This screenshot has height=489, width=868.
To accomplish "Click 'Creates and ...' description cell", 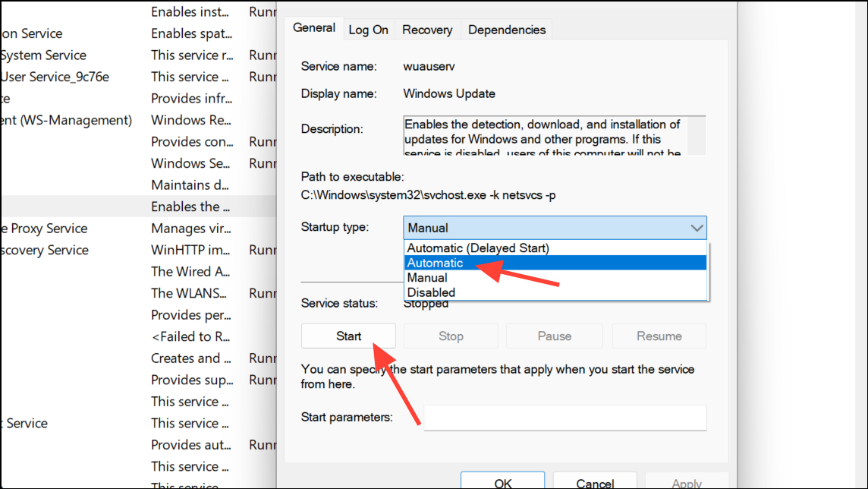I will (191, 358).
